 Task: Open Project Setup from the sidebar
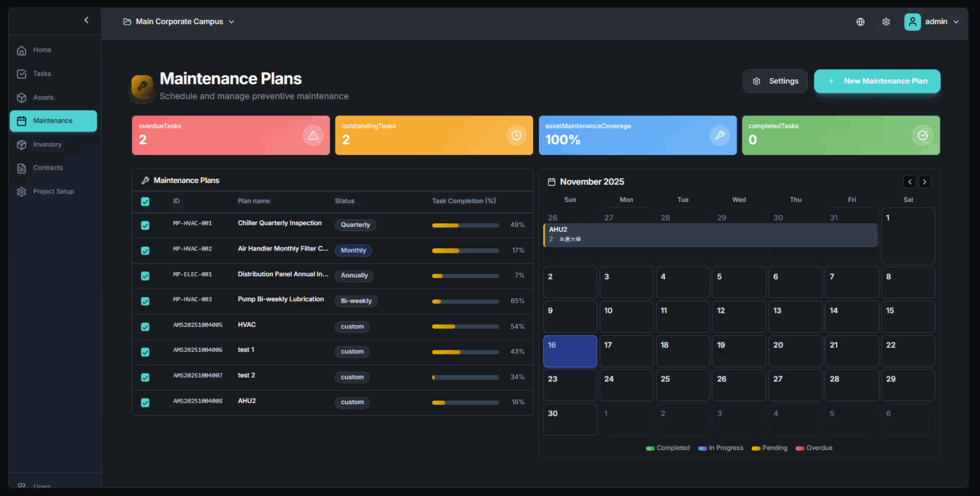[x=53, y=192]
